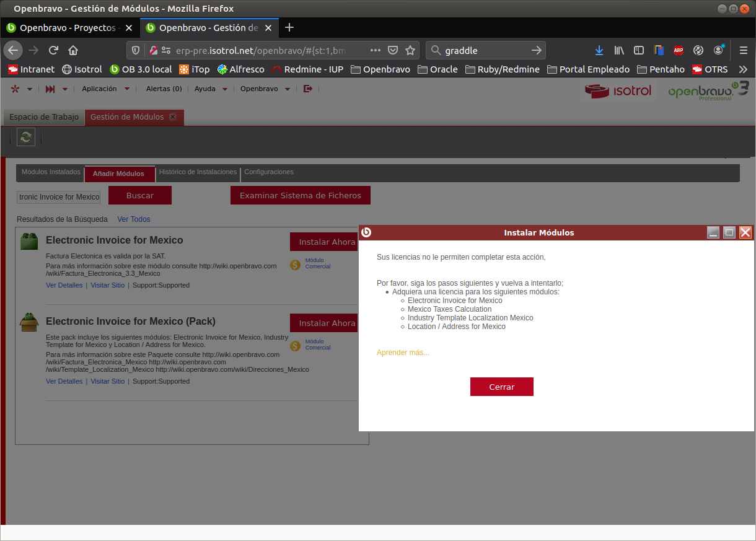Open Firefox downloads arrow icon

coord(599,50)
